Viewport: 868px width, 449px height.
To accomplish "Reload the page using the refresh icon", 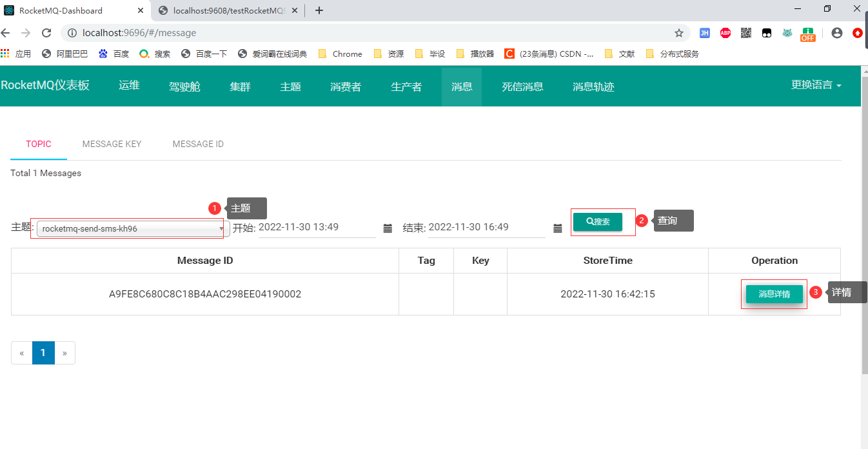I will coord(46,33).
